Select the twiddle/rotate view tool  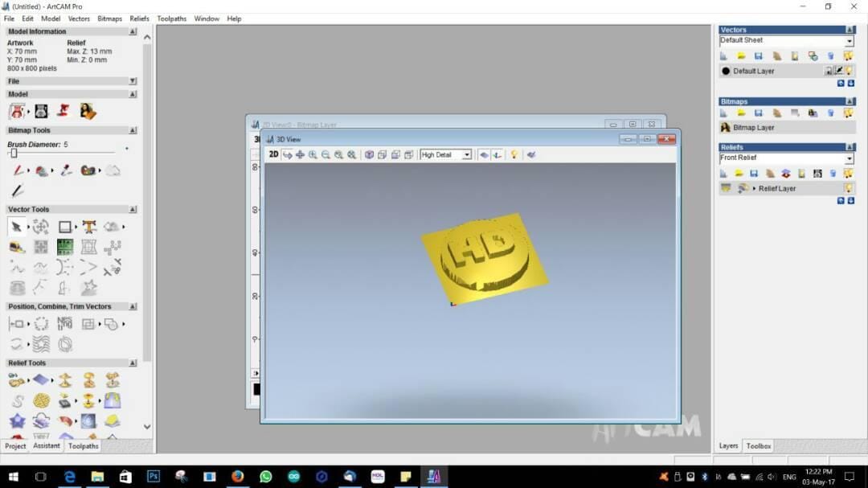click(287, 155)
